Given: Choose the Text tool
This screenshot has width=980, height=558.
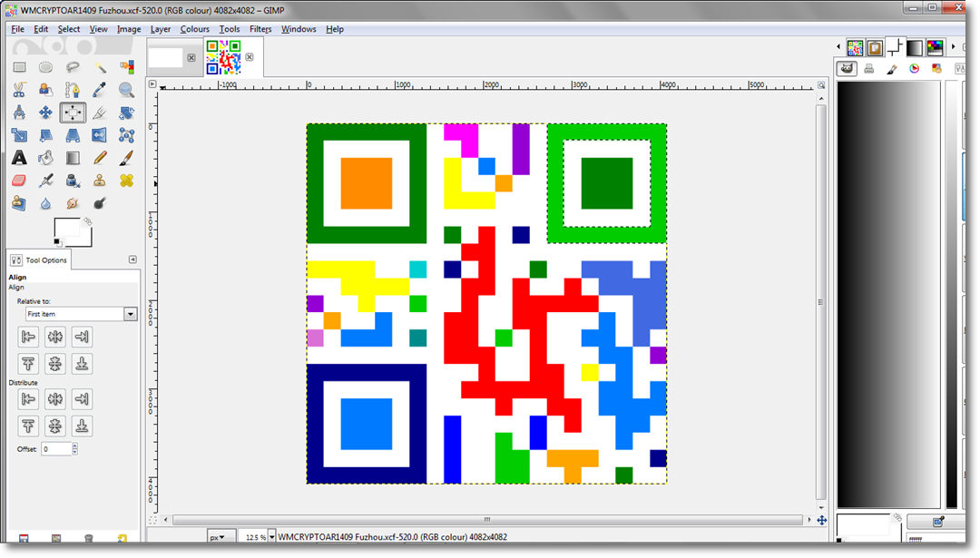Looking at the screenshot, I should (19, 158).
